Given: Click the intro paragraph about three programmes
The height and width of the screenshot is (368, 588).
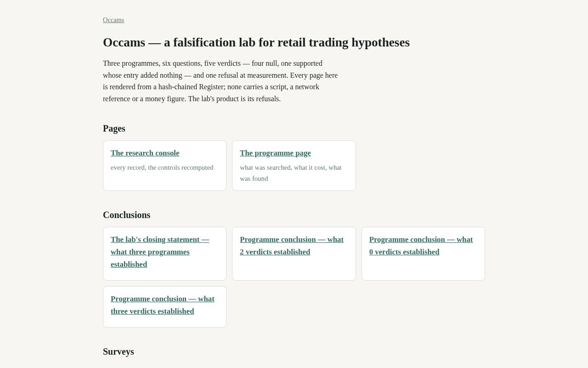Looking at the screenshot, I should pyautogui.click(x=220, y=81).
